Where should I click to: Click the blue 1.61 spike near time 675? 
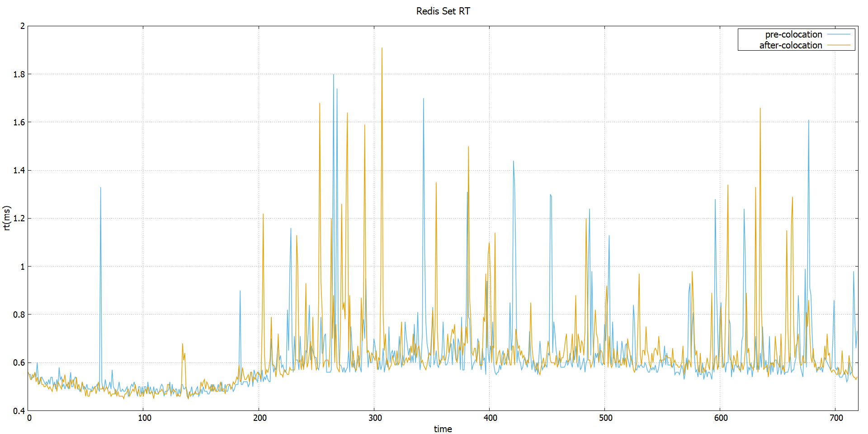coord(810,121)
